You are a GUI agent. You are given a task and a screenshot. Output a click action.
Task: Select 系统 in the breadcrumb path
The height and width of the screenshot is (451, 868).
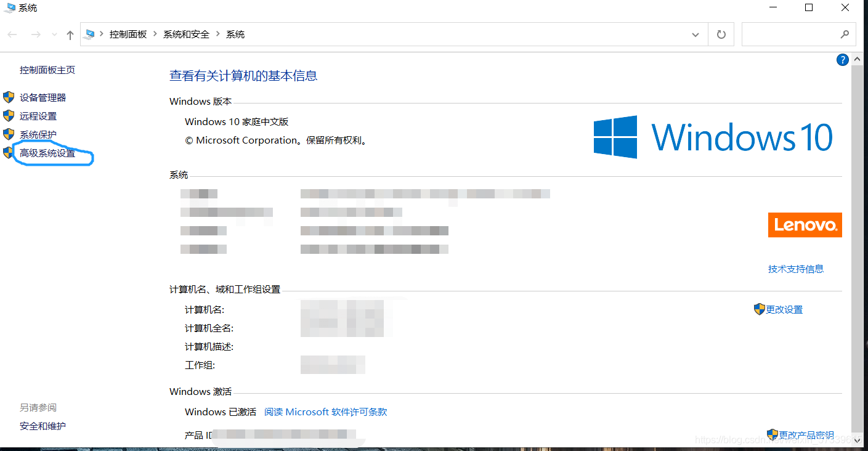(x=235, y=35)
